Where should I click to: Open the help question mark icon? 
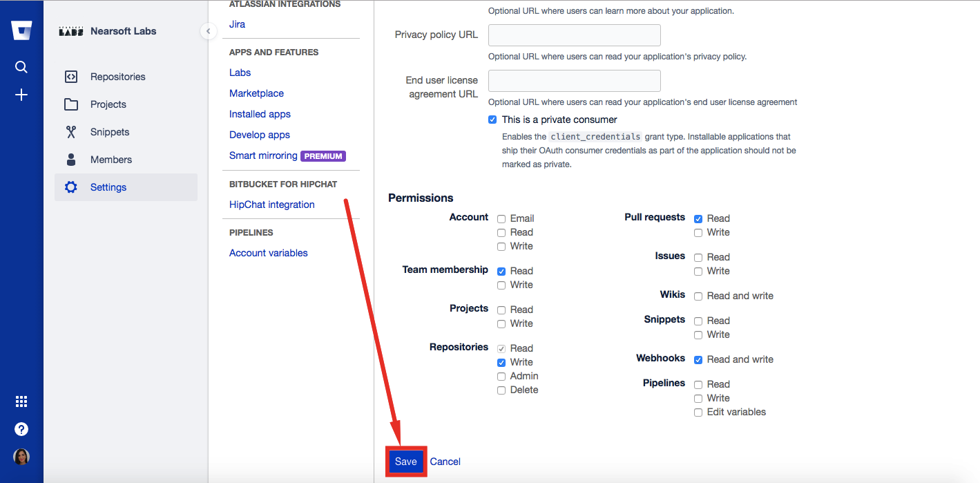(x=21, y=429)
